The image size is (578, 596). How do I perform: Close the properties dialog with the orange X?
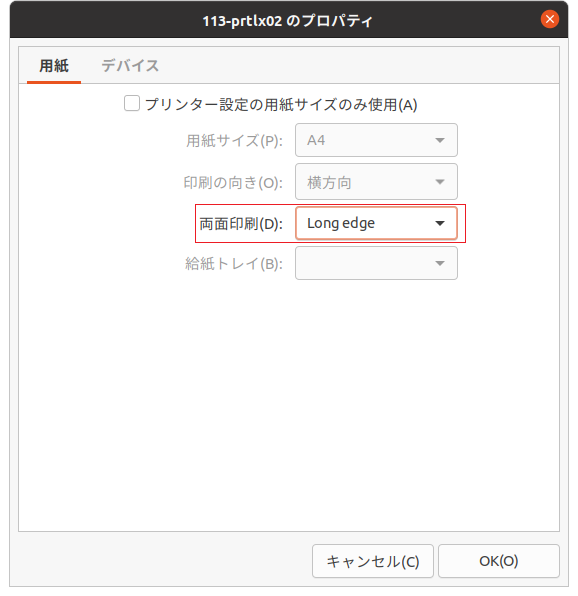(x=549, y=19)
